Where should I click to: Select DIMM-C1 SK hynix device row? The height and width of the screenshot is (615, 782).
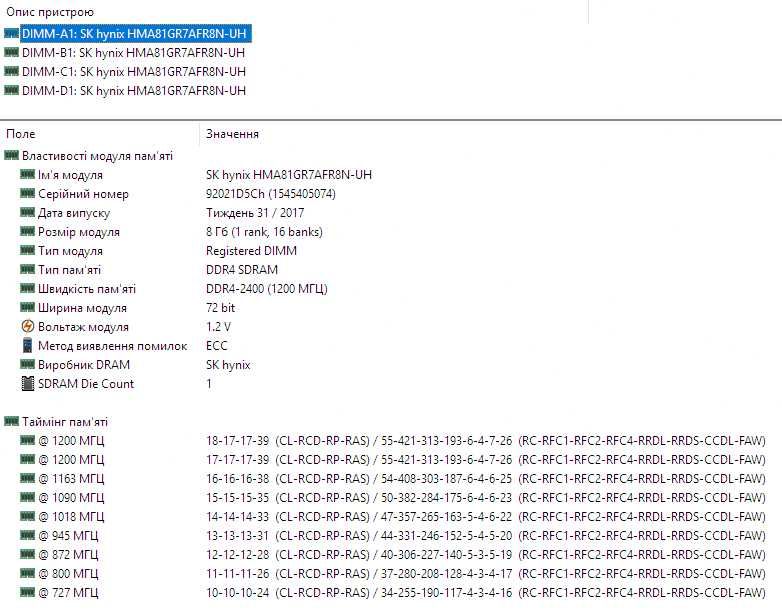[x=134, y=71]
